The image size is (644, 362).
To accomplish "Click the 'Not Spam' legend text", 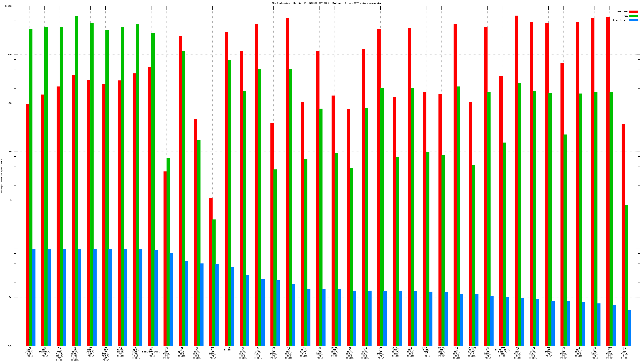I will [x=622, y=12].
